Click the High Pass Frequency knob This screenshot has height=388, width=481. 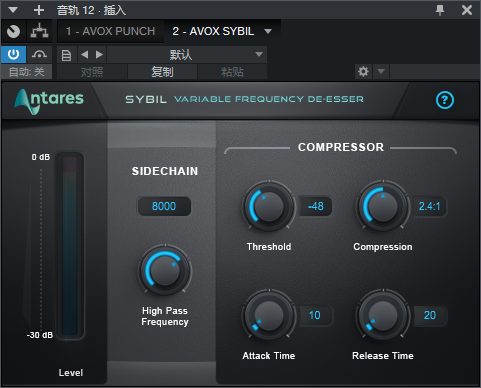[x=165, y=270]
